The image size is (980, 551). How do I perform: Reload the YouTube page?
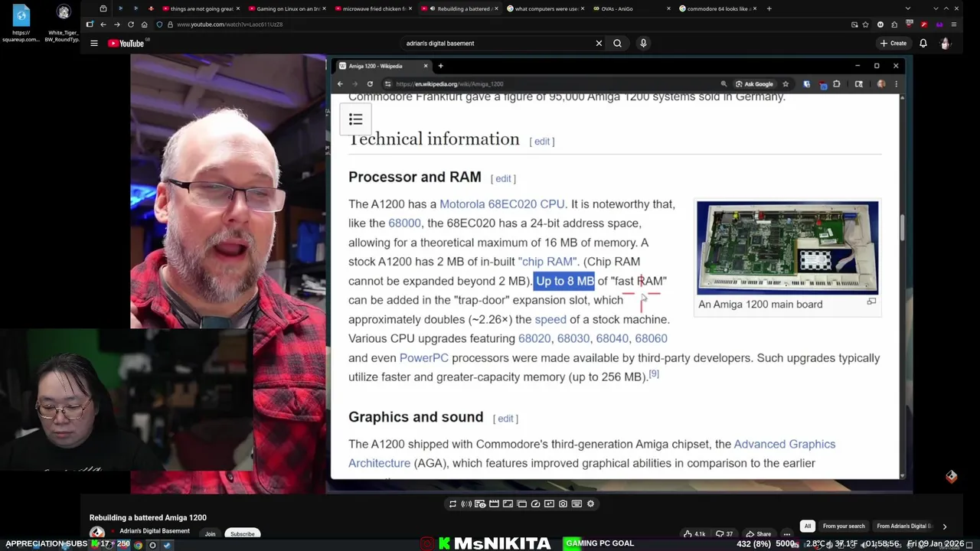131,24
